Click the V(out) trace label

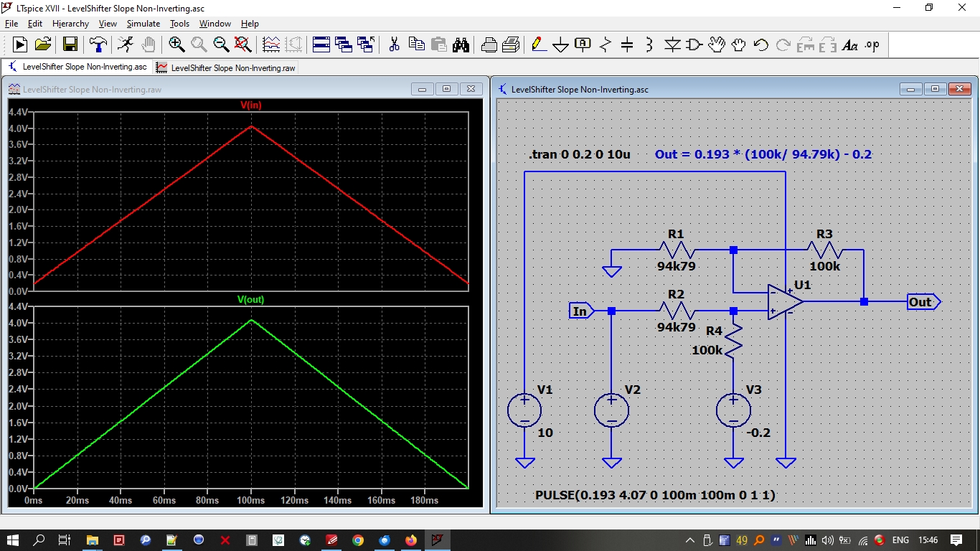[x=250, y=300]
